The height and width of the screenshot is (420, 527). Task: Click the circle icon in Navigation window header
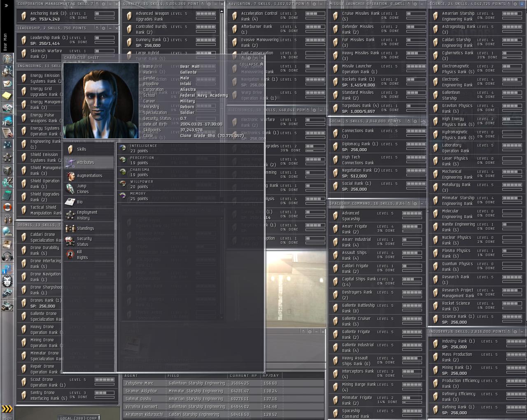[315, 4]
